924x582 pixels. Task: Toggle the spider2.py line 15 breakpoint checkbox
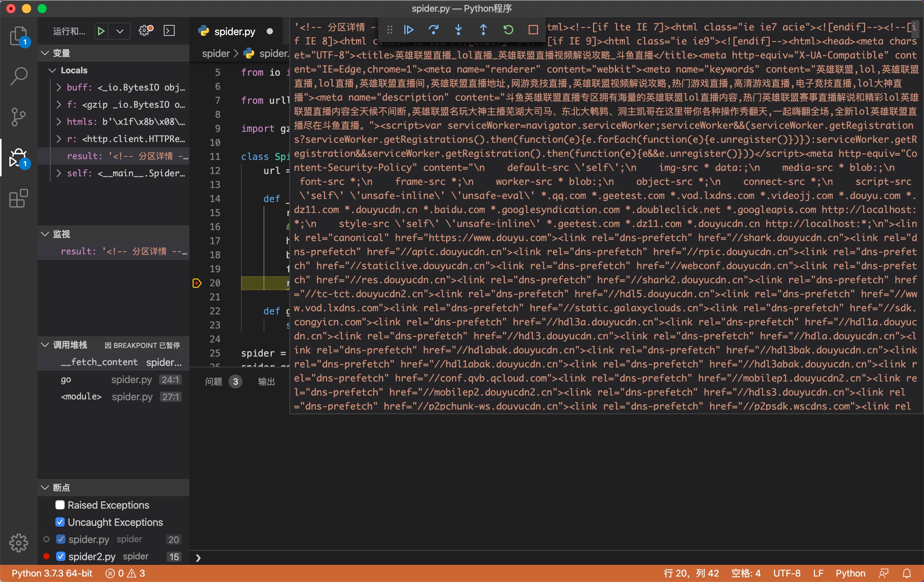click(x=60, y=557)
